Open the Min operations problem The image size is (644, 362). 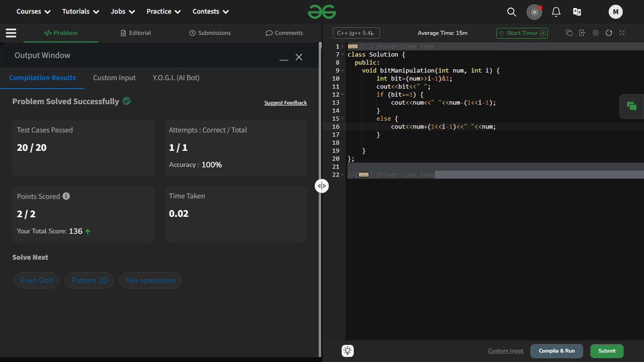point(150,280)
